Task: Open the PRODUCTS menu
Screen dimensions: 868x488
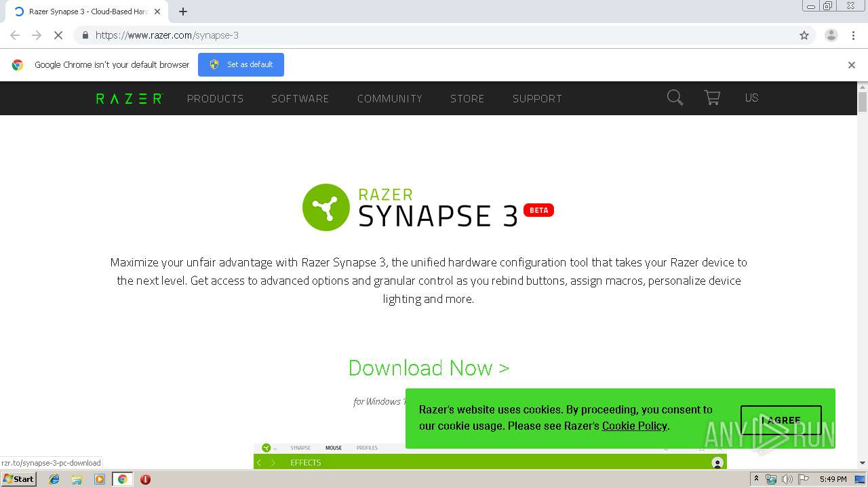Action: pyautogui.click(x=215, y=99)
